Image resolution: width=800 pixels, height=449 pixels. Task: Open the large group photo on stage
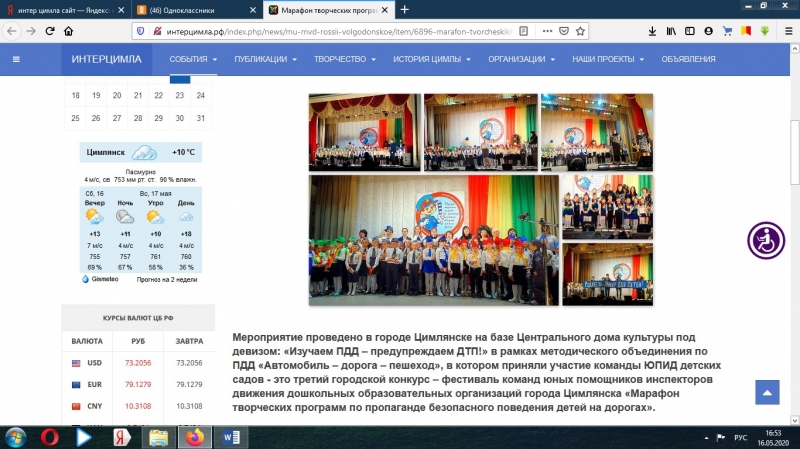point(434,240)
